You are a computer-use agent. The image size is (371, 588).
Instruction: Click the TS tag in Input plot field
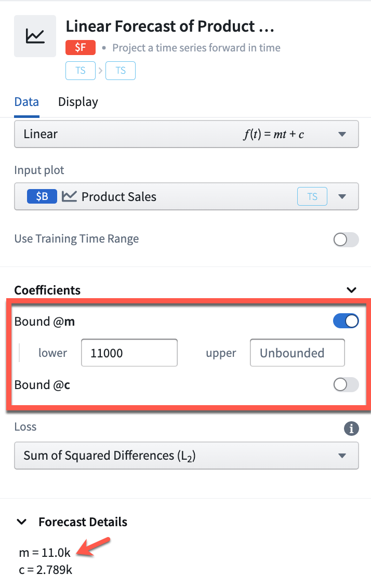[312, 196]
